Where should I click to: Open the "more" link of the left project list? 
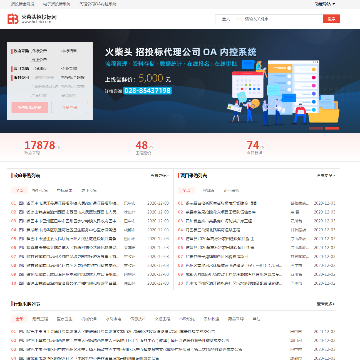tap(159, 175)
